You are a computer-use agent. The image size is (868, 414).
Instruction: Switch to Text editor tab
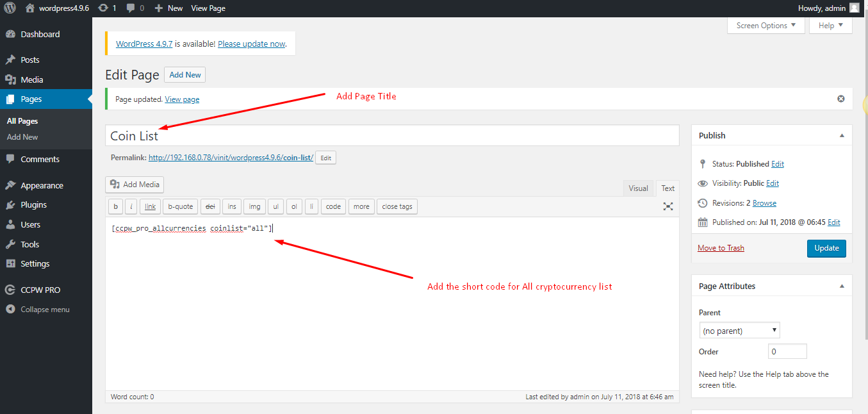(x=667, y=188)
